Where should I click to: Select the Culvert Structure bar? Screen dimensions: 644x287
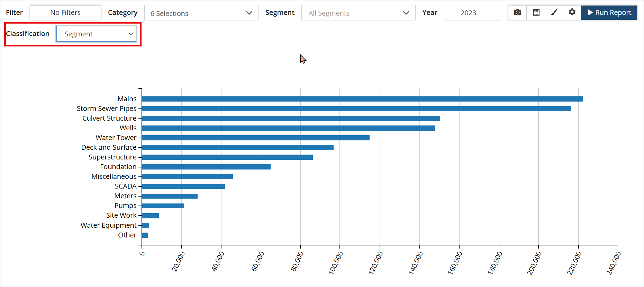(291, 119)
